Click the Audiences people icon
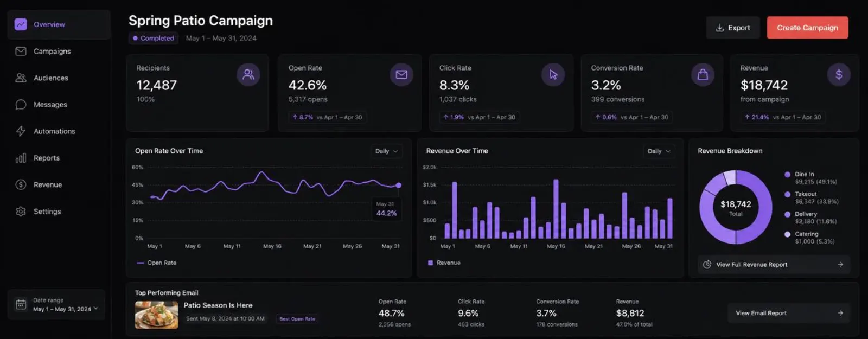The width and height of the screenshot is (868, 339). click(x=21, y=78)
